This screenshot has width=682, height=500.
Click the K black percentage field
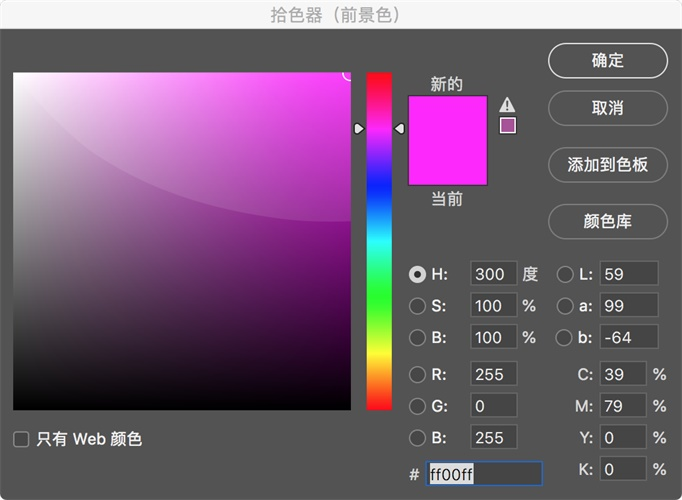pos(622,469)
